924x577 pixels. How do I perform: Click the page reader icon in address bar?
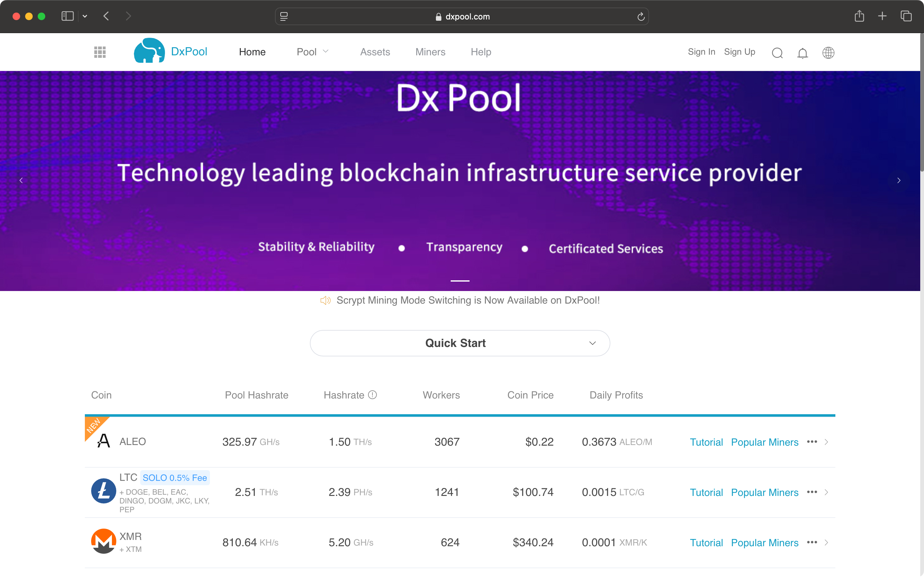point(284,16)
